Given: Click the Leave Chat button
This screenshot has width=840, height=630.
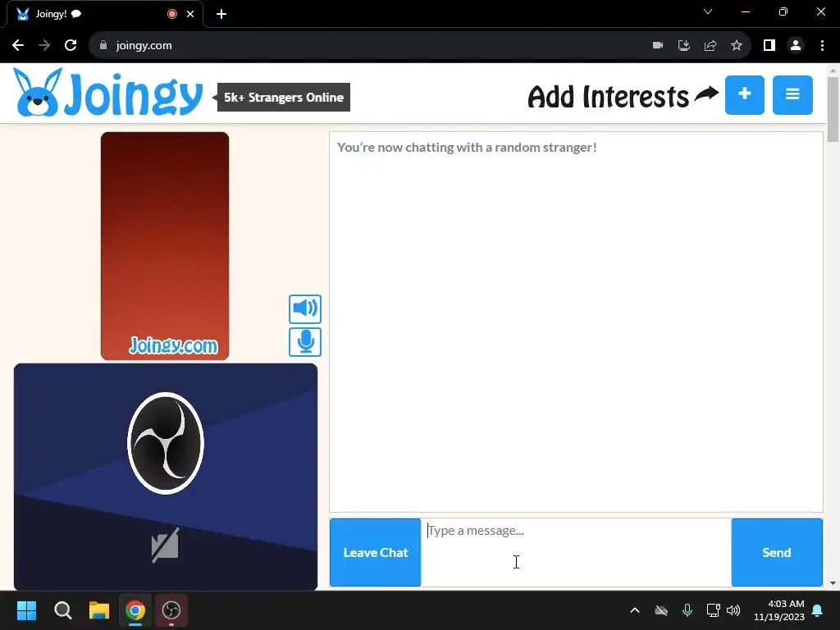Looking at the screenshot, I should 375,552.
